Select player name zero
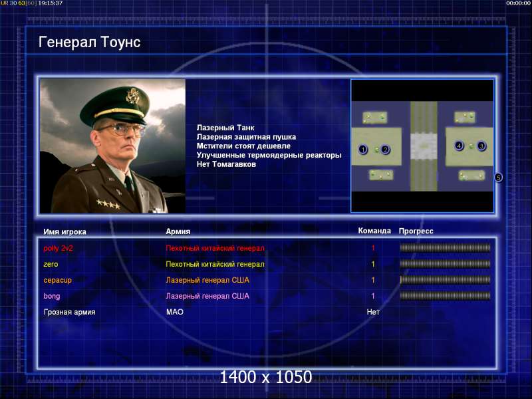The image size is (532, 399). click(x=51, y=264)
